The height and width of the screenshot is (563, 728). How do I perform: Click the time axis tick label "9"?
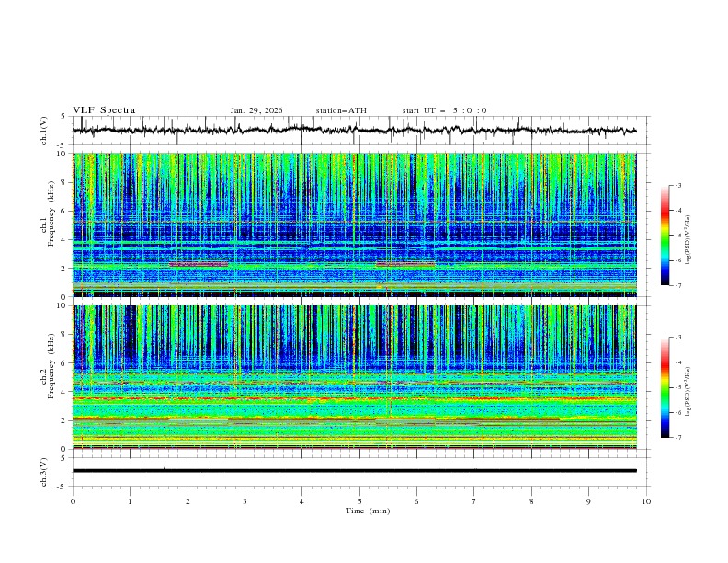[x=588, y=501]
